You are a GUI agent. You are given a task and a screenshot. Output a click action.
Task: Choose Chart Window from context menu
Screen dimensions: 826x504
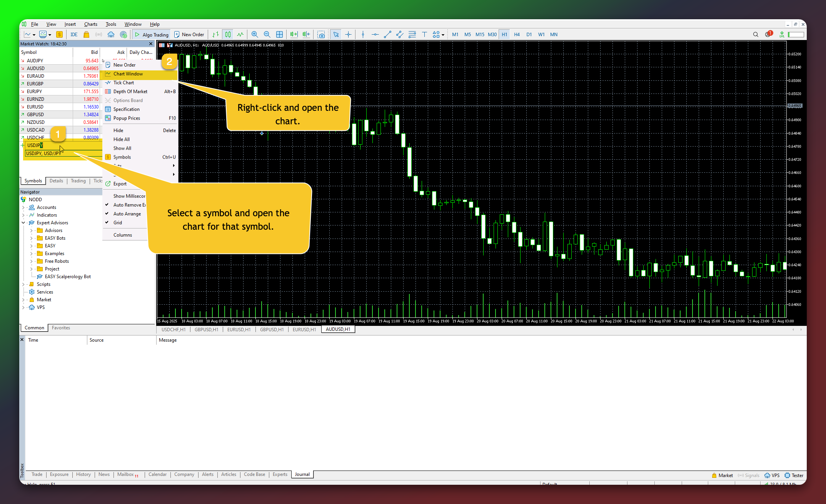(128, 74)
